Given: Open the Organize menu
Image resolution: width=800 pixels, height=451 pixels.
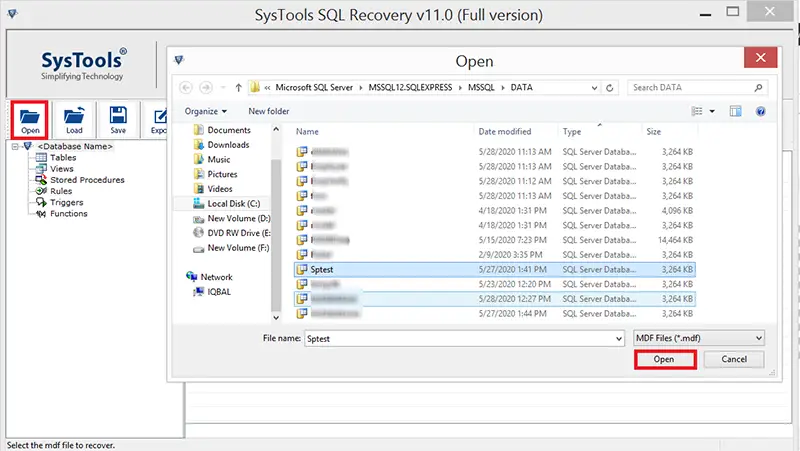Looking at the screenshot, I should point(205,111).
